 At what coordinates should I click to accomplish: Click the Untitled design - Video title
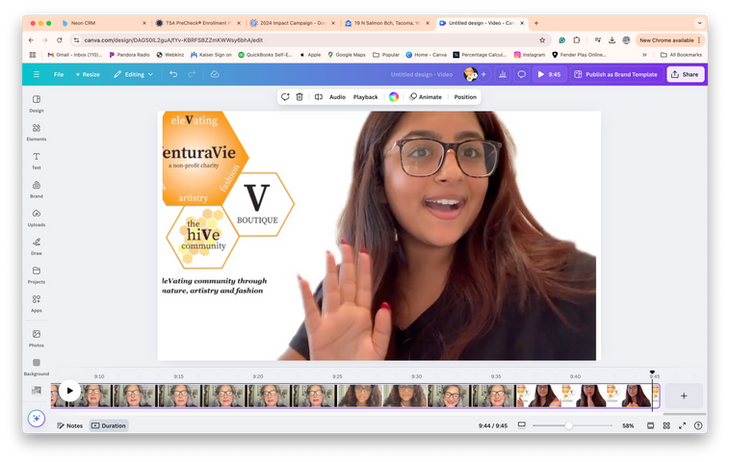(x=421, y=74)
